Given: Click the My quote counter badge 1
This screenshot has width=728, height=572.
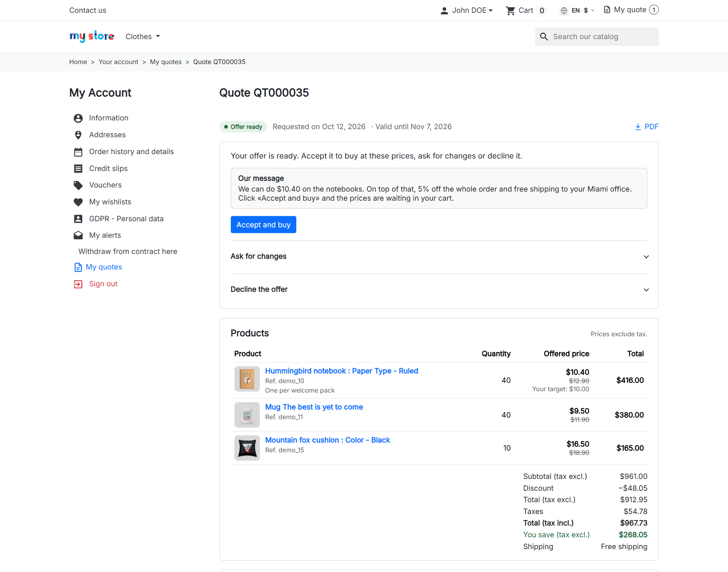Looking at the screenshot, I should (x=654, y=10).
